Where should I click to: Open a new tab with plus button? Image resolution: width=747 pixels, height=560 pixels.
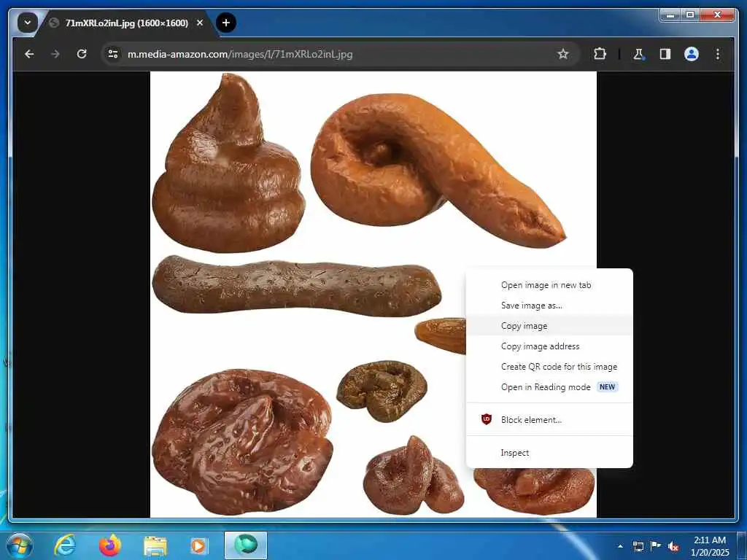click(x=226, y=23)
